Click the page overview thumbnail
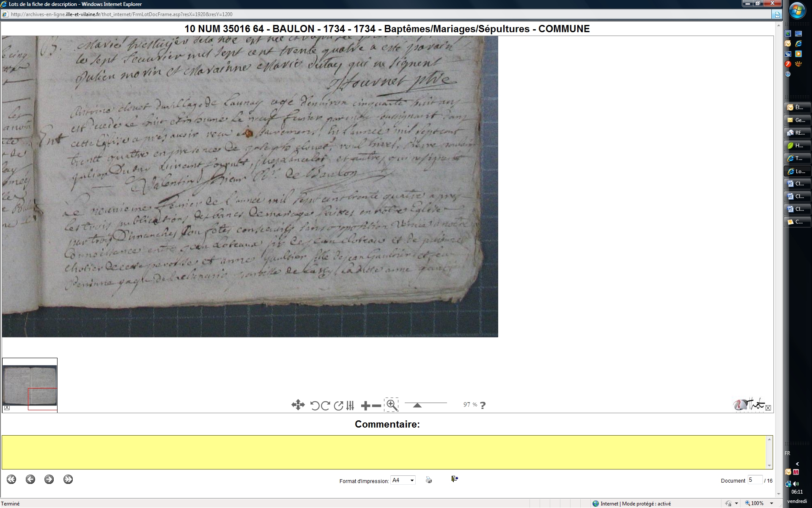812x508 pixels. pos(30,385)
